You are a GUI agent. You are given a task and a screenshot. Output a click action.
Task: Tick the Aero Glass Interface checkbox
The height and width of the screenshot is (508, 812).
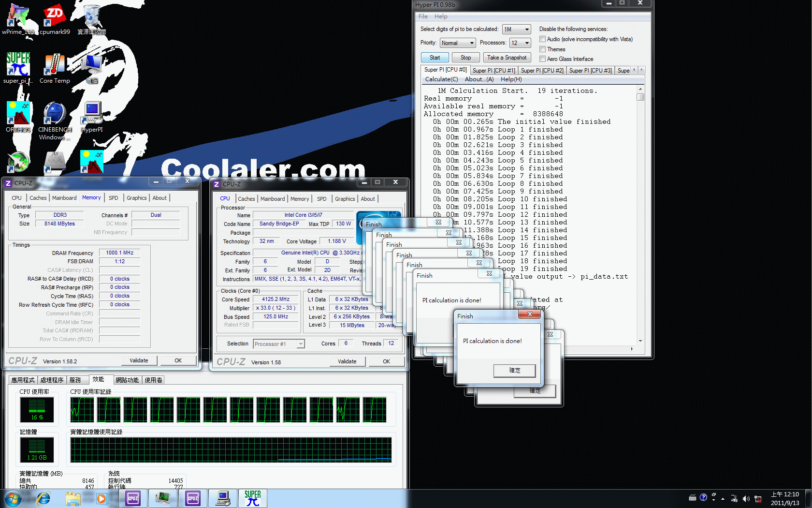coord(542,59)
